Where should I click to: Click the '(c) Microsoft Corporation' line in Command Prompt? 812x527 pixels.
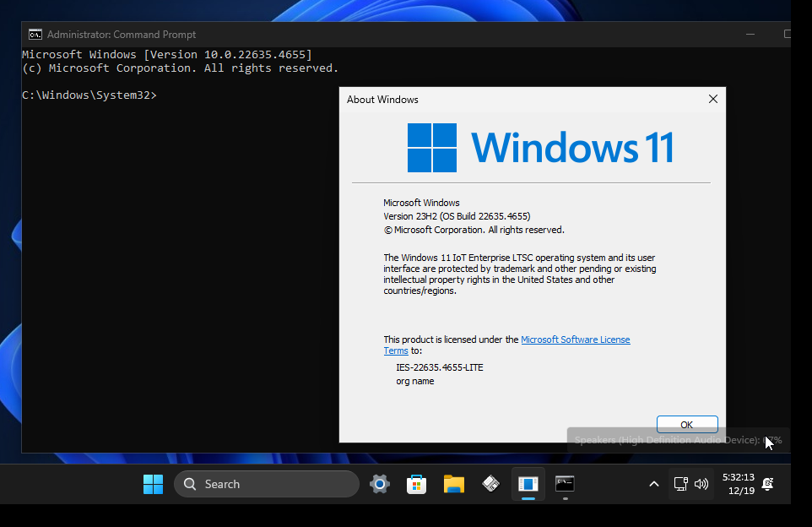(181, 68)
